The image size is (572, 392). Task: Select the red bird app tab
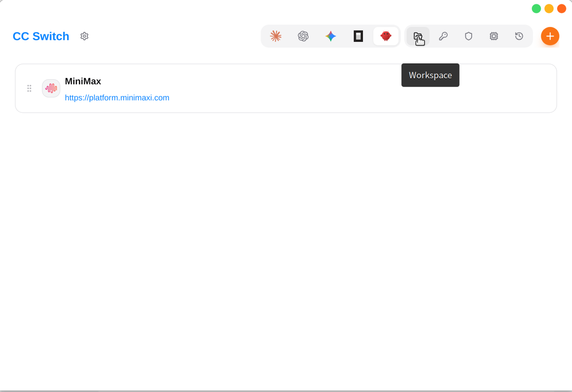pos(386,36)
